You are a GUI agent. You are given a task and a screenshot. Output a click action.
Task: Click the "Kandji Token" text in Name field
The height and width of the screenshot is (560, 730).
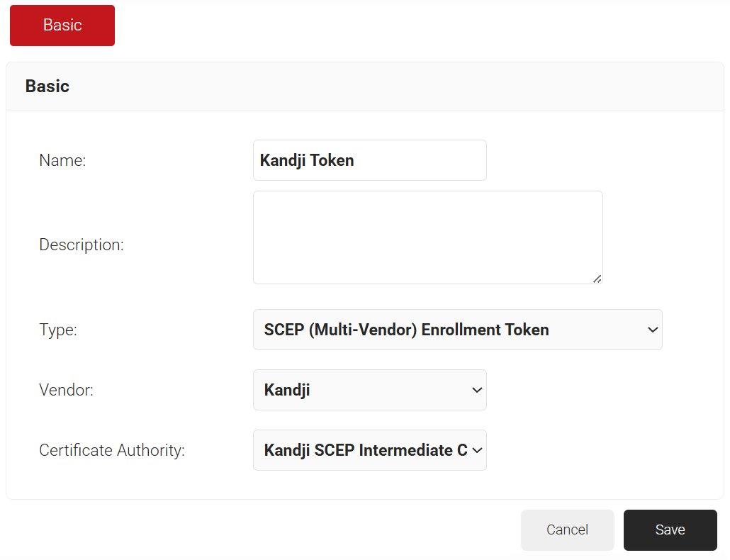click(x=307, y=161)
